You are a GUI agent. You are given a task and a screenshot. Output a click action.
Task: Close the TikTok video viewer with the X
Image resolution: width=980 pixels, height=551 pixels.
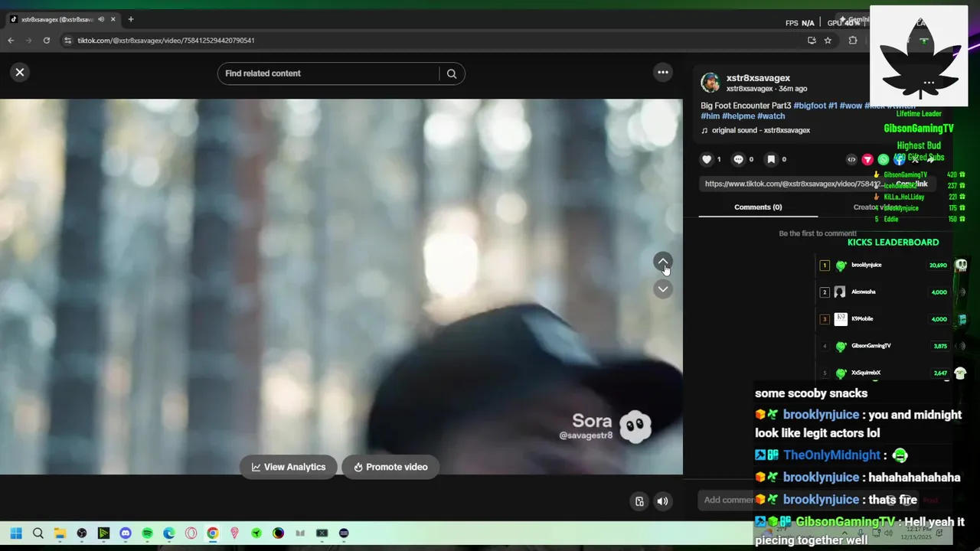(20, 72)
